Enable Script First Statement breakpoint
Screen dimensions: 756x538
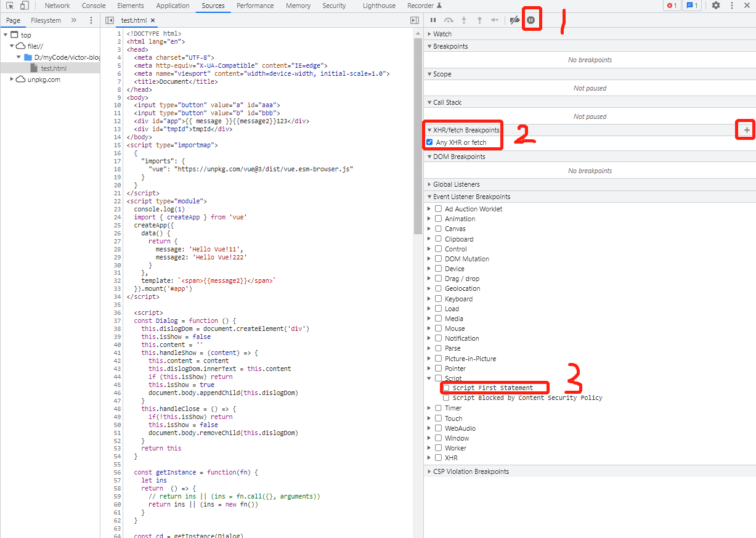[x=446, y=388]
